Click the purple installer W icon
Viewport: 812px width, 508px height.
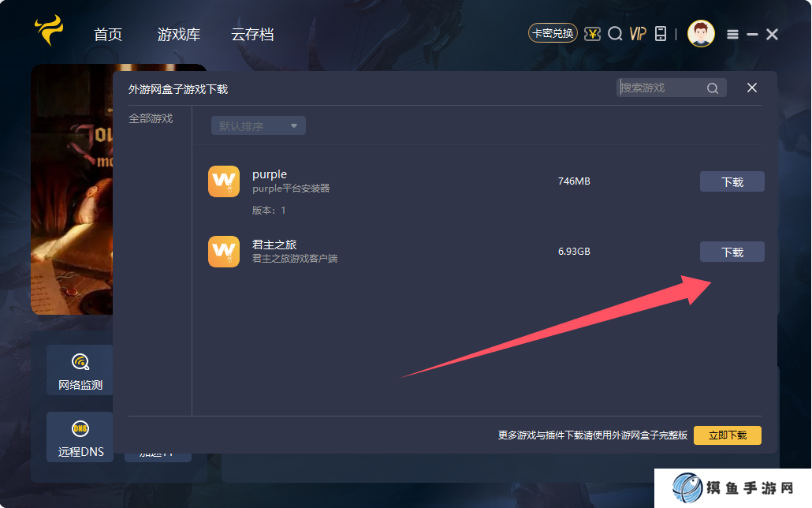coord(224,181)
